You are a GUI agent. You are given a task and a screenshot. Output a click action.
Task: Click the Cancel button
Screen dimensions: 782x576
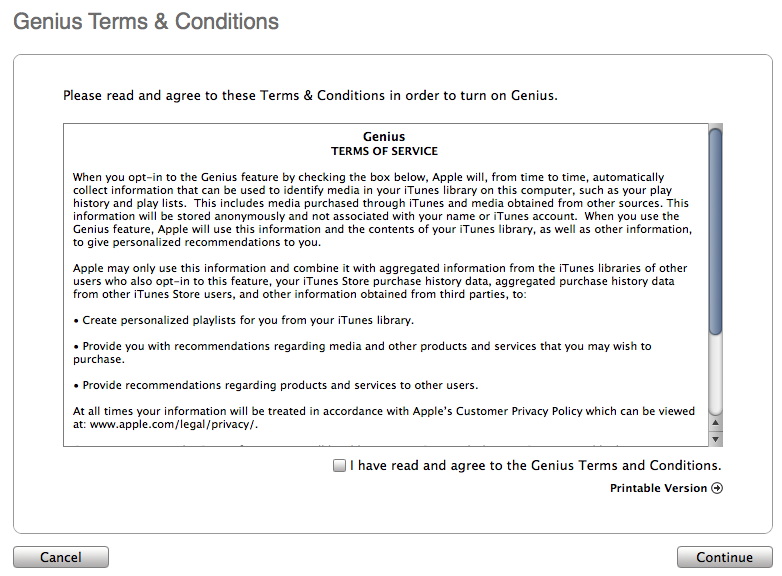click(61, 557)
